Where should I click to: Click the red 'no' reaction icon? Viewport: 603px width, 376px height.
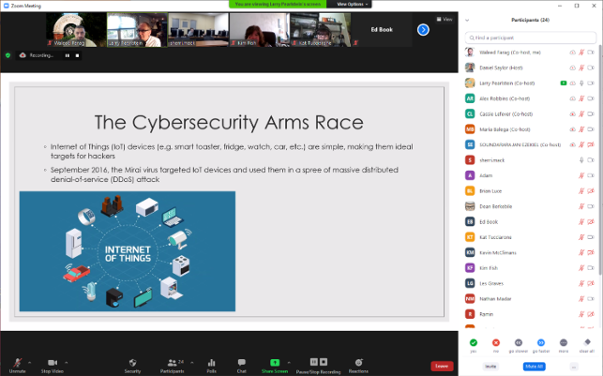click(496, 342)
